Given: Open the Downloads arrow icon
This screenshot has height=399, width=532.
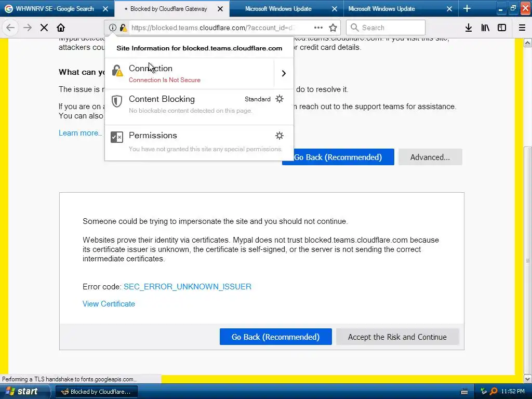Looking at the screenshot, I should click(x=469, y=28).
